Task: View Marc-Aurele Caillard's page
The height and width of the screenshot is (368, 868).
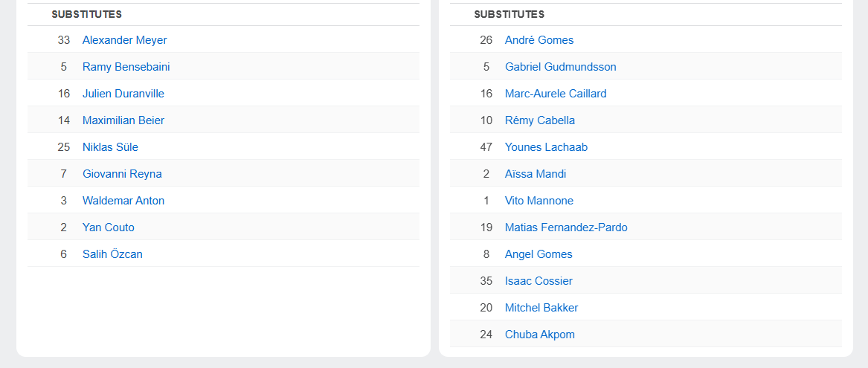Action: (x=555, y=94)
